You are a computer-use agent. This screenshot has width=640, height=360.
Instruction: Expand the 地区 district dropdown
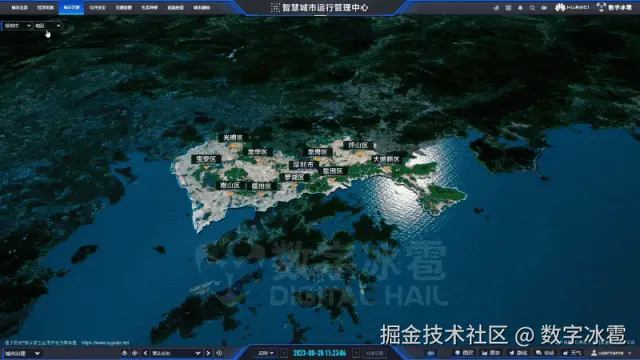tap(48, 26)
